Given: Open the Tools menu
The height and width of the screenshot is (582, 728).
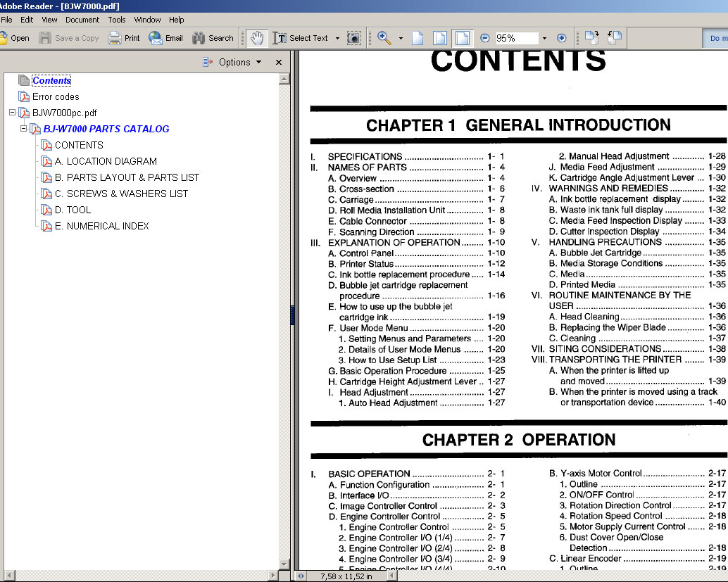Looking at the screenshot, I should point(117,20).
